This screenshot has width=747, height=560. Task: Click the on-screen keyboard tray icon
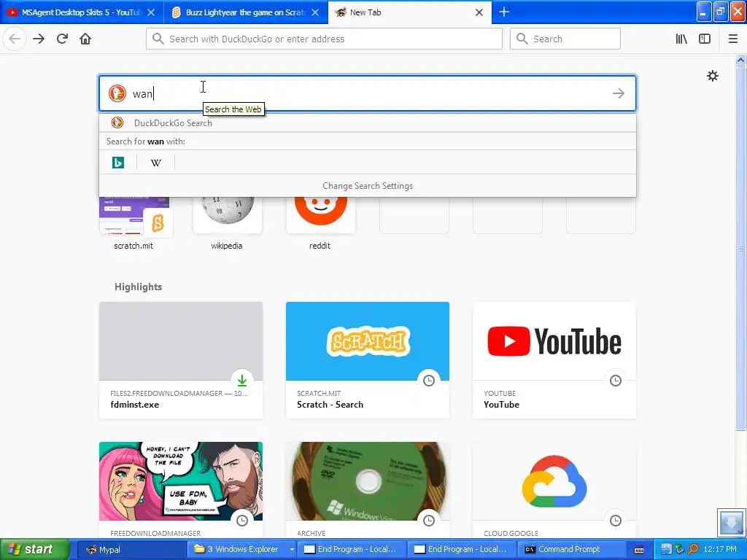(x=639, y=550)
